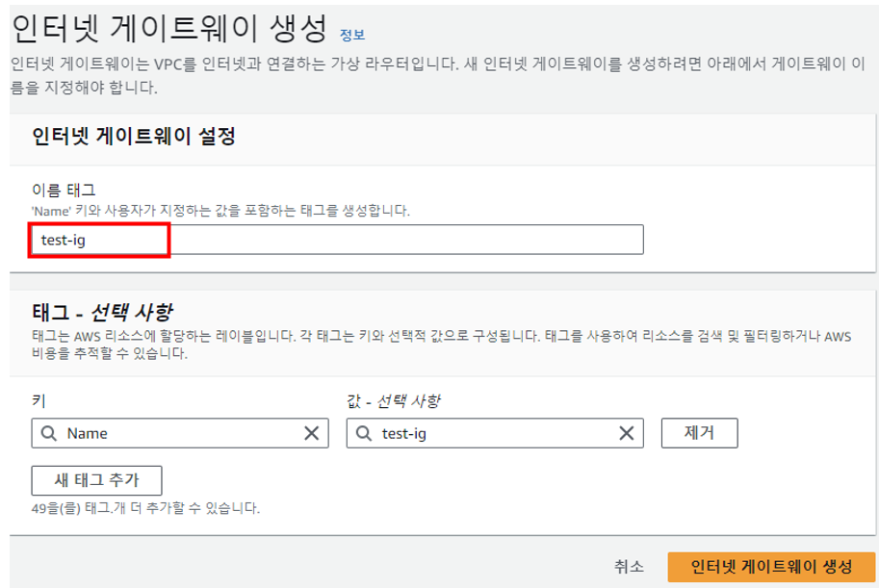Add a new tag with 새 태그 추가

tap(96, 480)
